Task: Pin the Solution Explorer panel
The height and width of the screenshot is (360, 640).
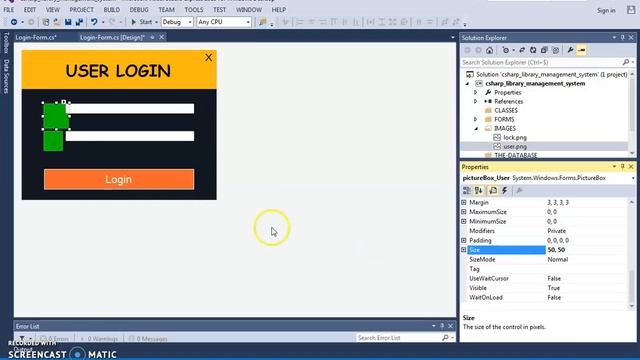Action: click(x=622, y=38)
